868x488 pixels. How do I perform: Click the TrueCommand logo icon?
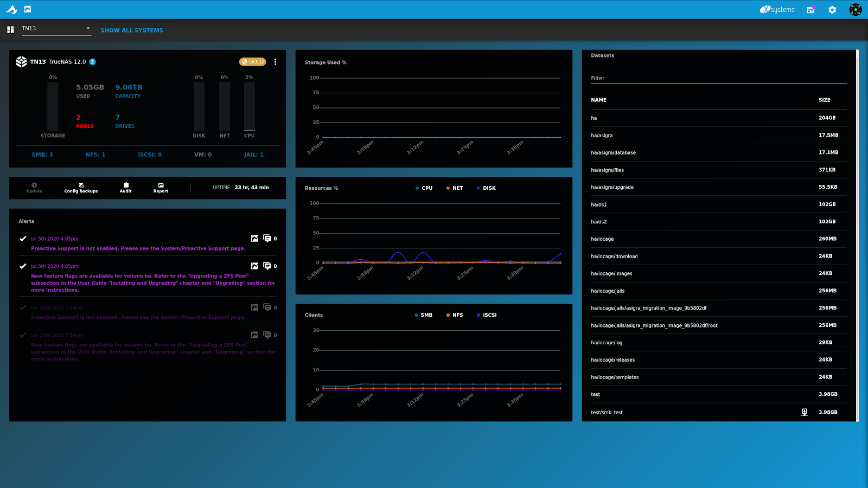11,9
